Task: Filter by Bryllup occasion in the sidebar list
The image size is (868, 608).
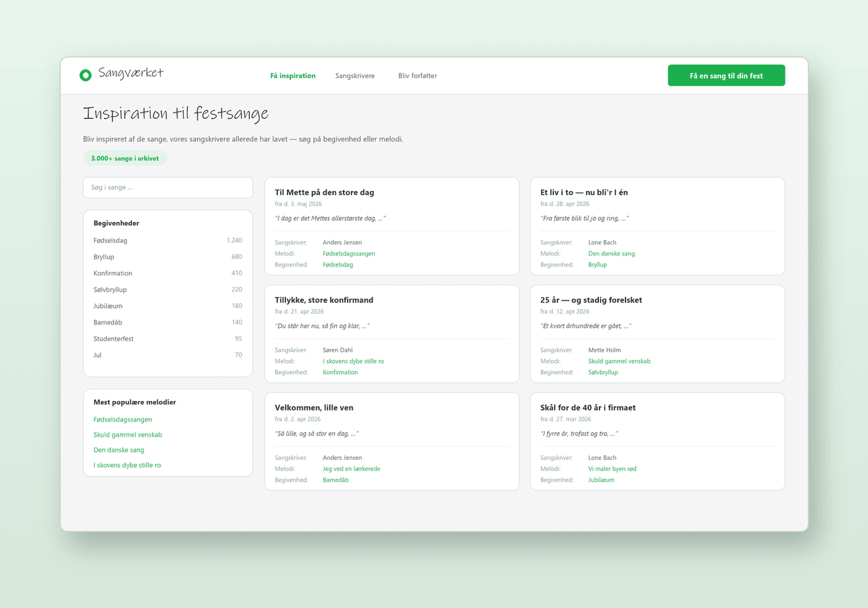Action: (x=168, y=257)
